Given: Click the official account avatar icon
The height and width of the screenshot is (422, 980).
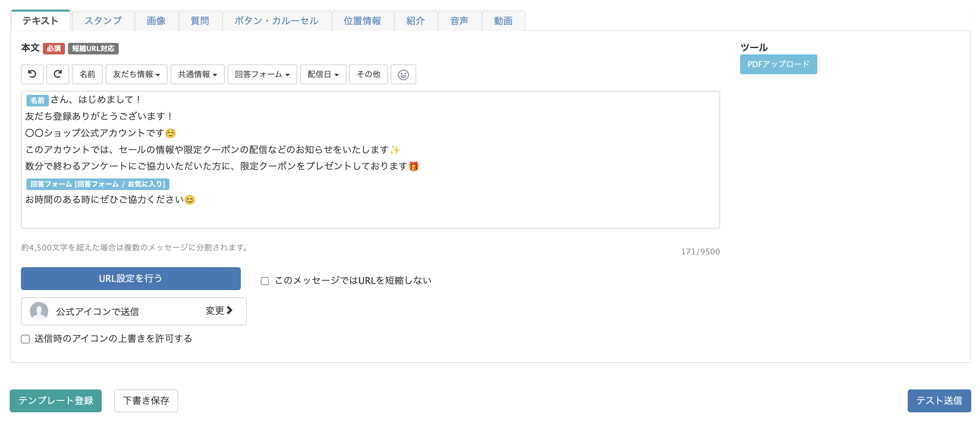Looking at the screenshot, I should tap(39, 311).
